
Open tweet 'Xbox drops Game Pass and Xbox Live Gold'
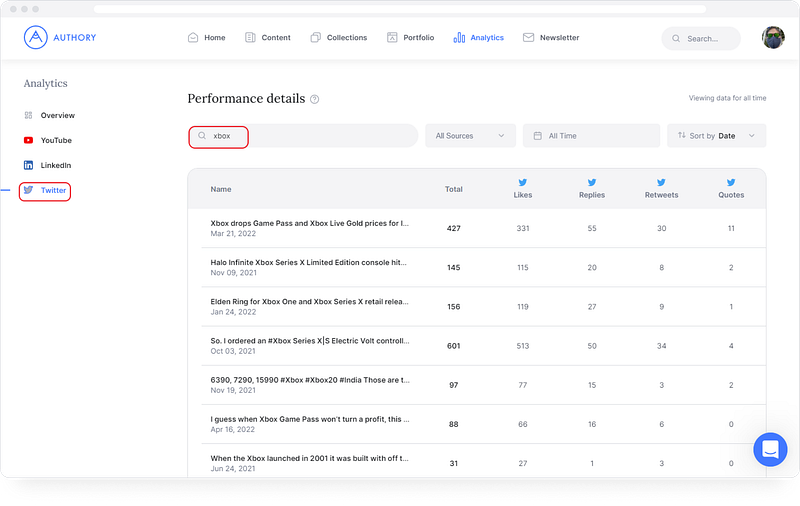tap(310, 223)
